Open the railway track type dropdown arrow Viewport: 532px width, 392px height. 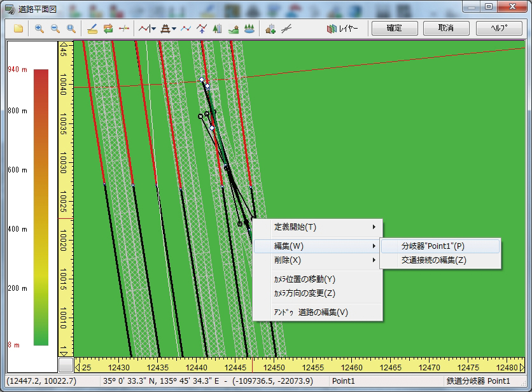pos(174,29)
